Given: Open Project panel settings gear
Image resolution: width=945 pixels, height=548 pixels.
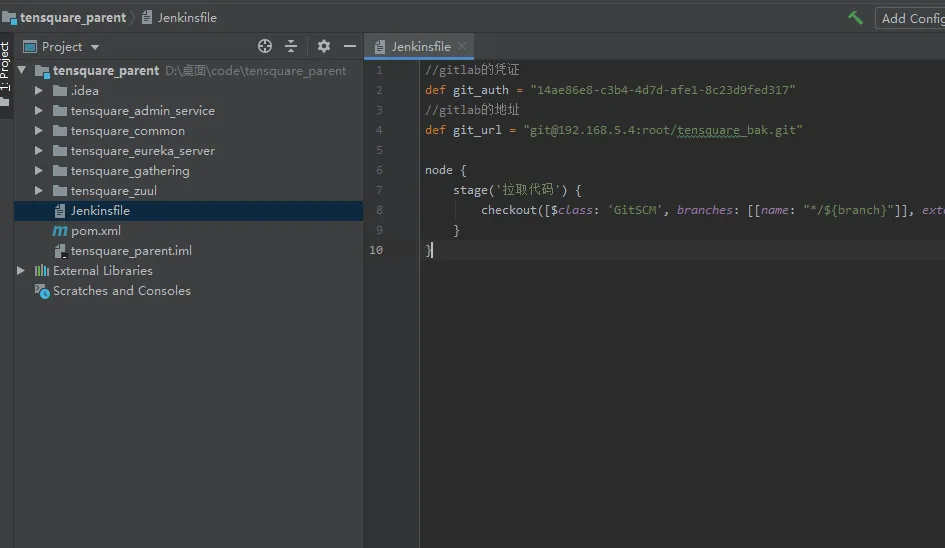Looking at the screenshot, I should [x=323, y=46].
